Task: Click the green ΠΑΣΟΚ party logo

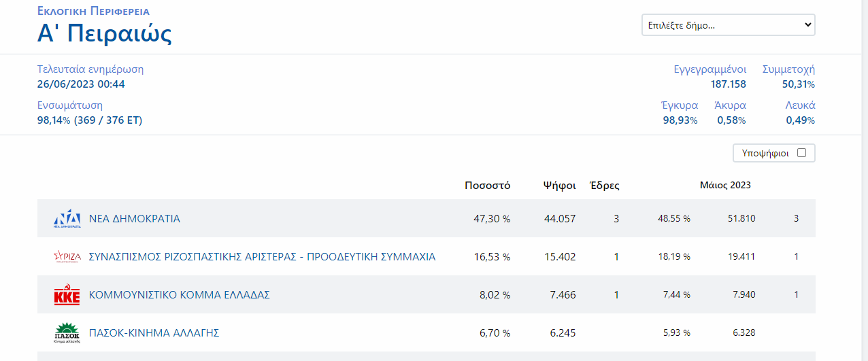Action: tap(67, 333)
